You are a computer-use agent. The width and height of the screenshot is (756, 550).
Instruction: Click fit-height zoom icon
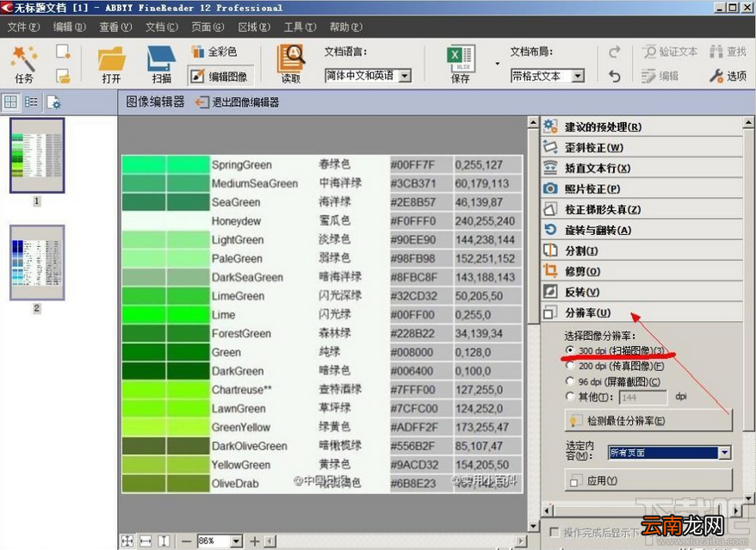coord(164,541)
